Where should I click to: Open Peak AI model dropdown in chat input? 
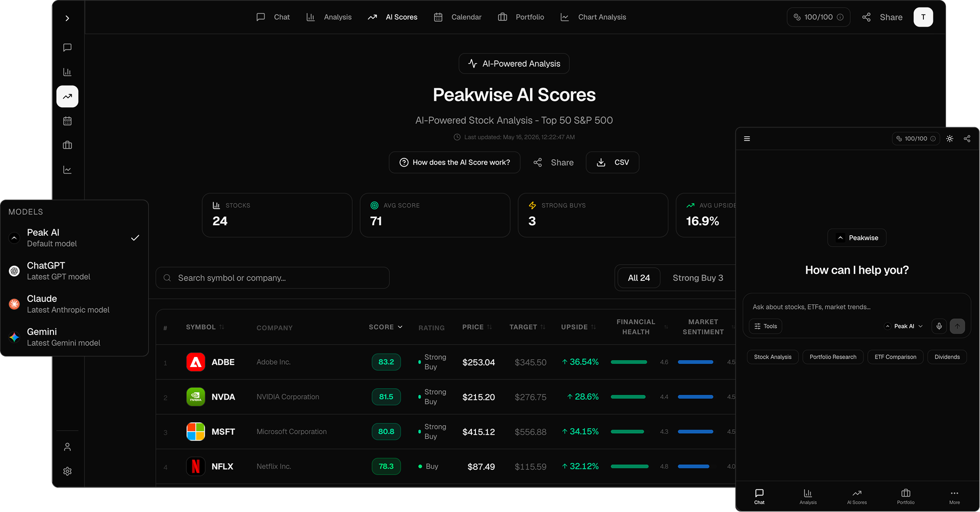pyautogui.click(x=904, y=326)
